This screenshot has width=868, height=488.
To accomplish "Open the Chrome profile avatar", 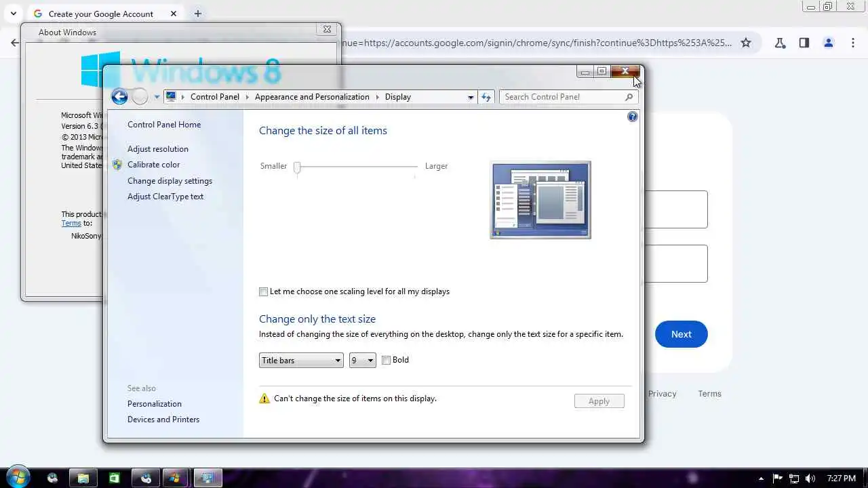I will (x=828, y=43).
